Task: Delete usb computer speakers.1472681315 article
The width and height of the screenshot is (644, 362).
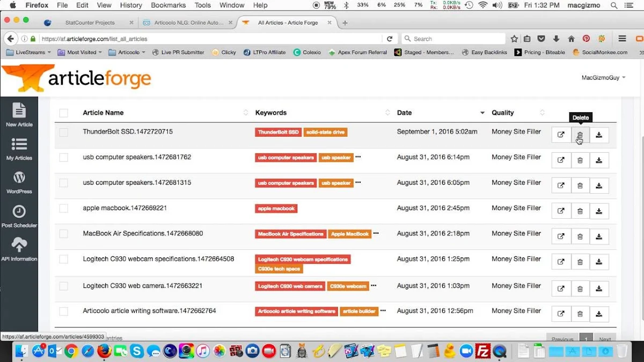Action: pyautogui.click(x=580, y=186)
